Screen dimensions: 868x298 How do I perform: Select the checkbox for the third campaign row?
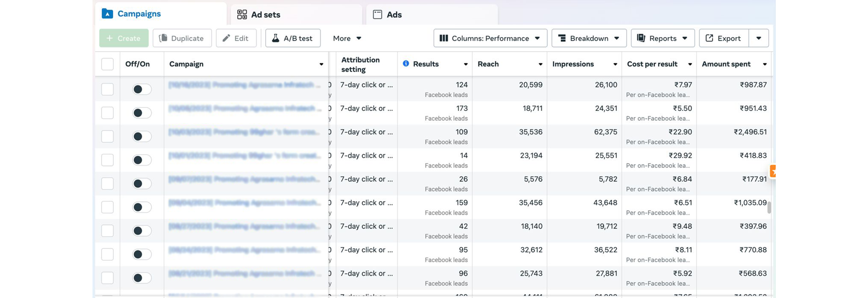(107, 136)
